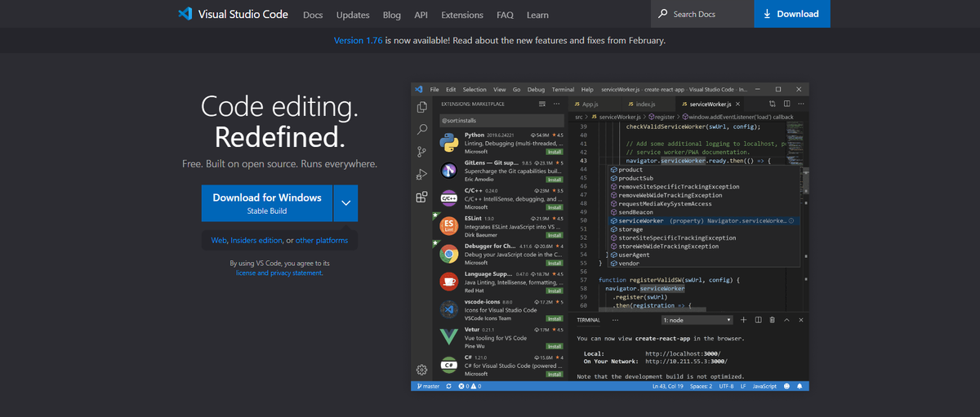
Task: Open the Learn nav item
Action: coord(537,15)
